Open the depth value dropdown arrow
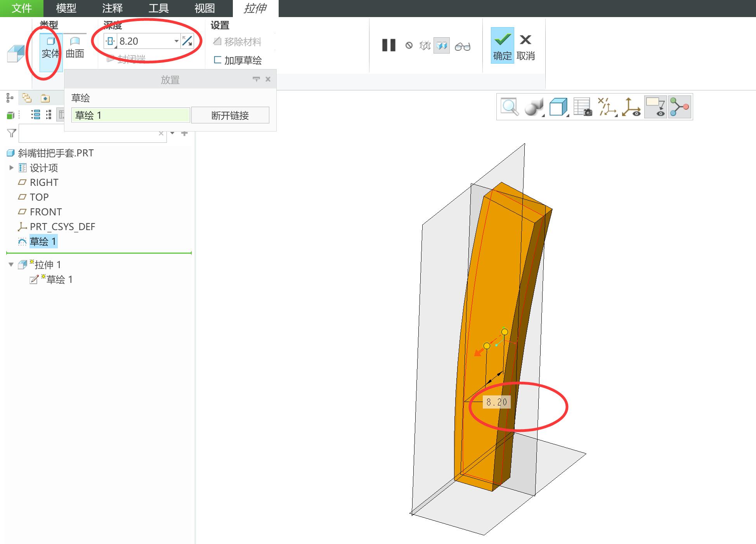756x544 pixels. [x=176, y=41]
